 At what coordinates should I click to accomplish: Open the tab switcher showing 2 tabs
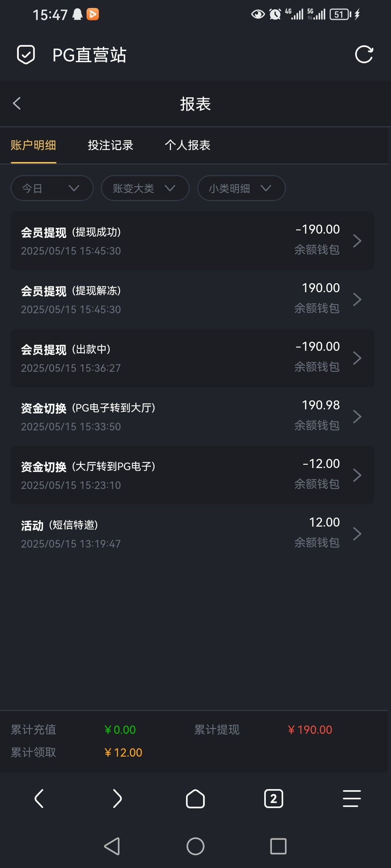tap(274, 799)
